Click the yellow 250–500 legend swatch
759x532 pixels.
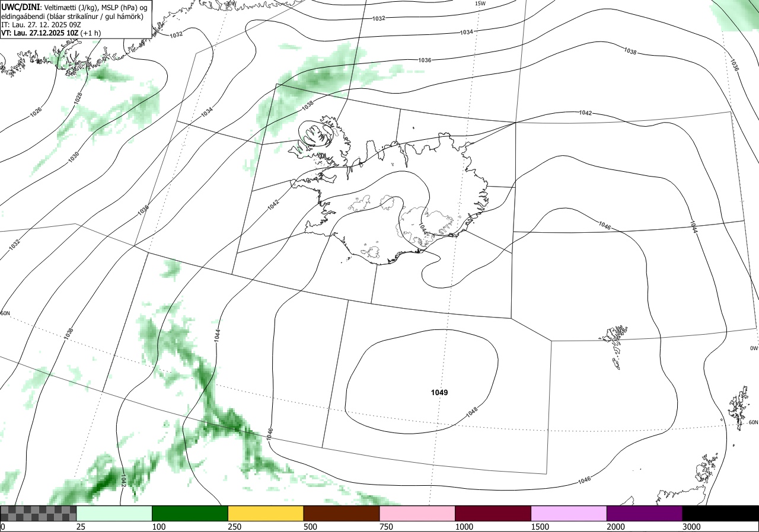click(266, 513)
